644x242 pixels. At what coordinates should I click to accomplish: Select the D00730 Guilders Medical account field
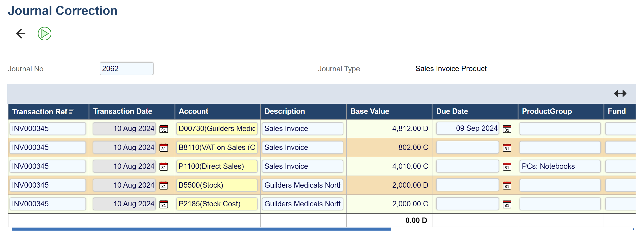216,128
